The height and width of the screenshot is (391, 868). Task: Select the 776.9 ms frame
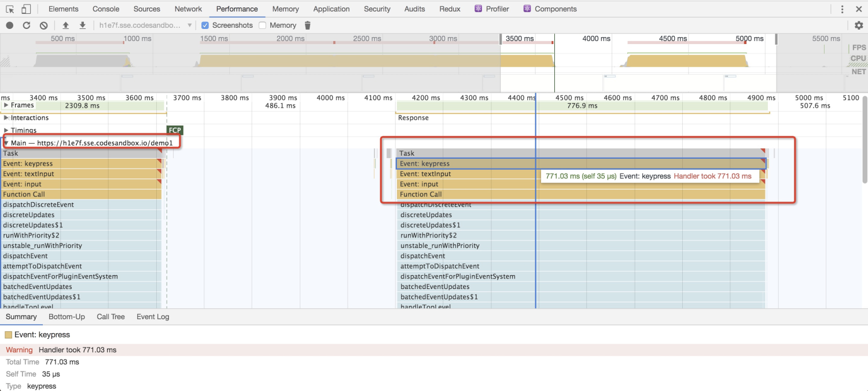[582, 105]
